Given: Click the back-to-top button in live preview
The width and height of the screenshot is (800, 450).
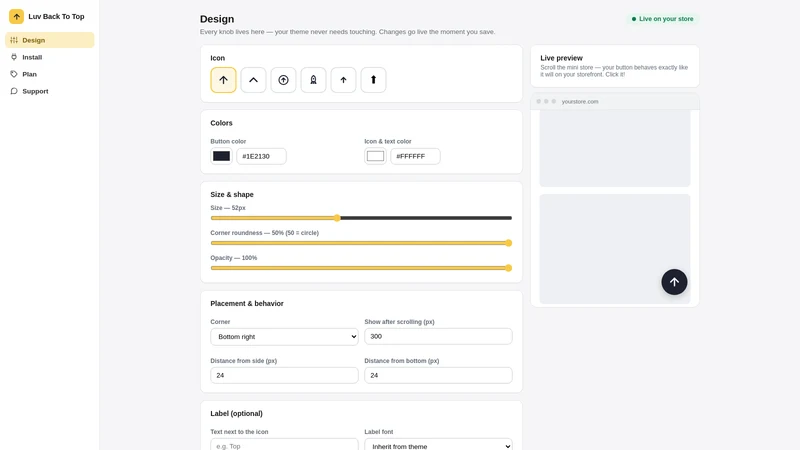Looking at the screenshot, I should click(x=674, y=282).
